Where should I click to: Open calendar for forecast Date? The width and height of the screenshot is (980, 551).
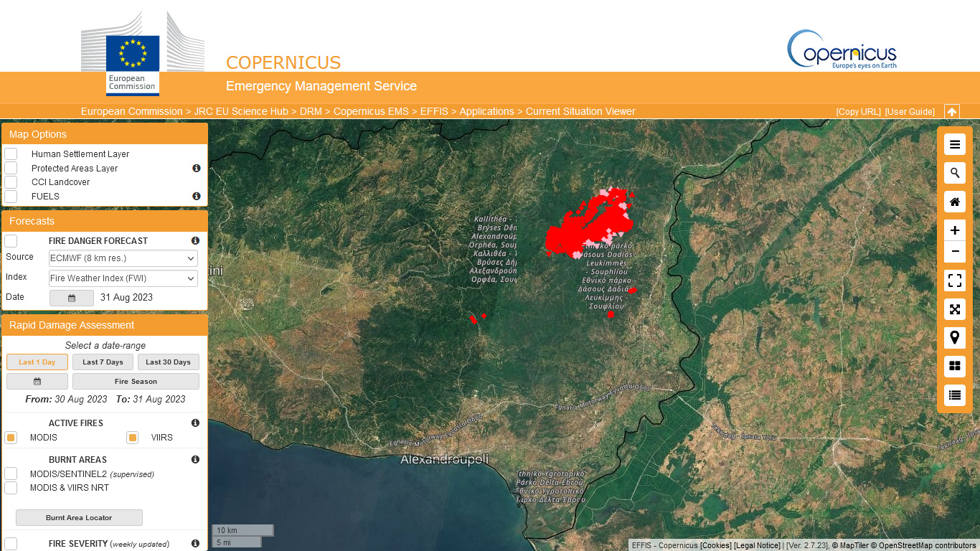tap(72, 298)
